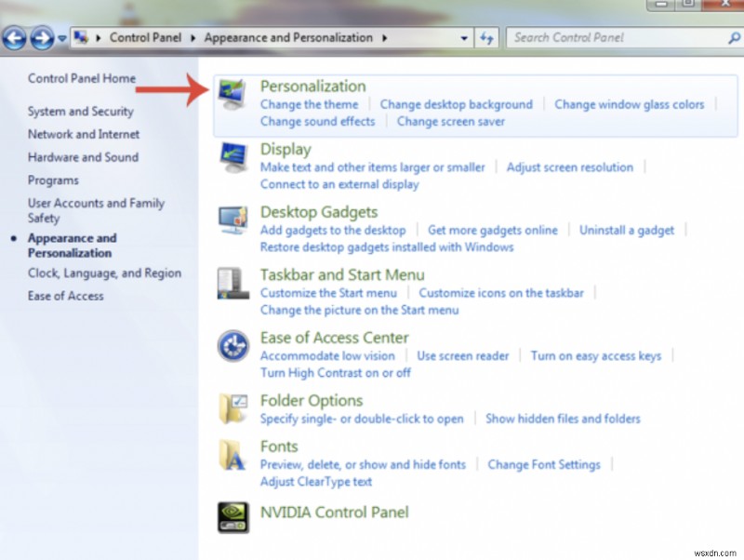Open Ease of Access in sidebar
The image size is (744, 560).
[x=65, y=296]
